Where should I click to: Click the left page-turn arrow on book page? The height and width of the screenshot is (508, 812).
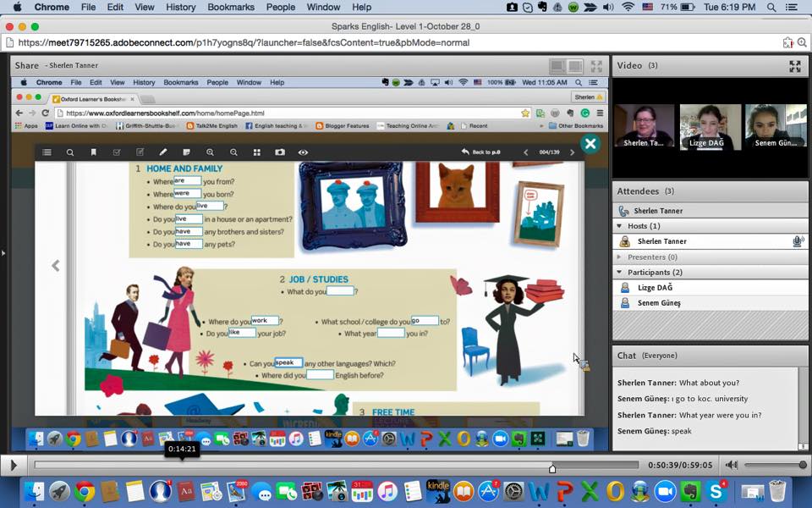(x=56, y=266)
